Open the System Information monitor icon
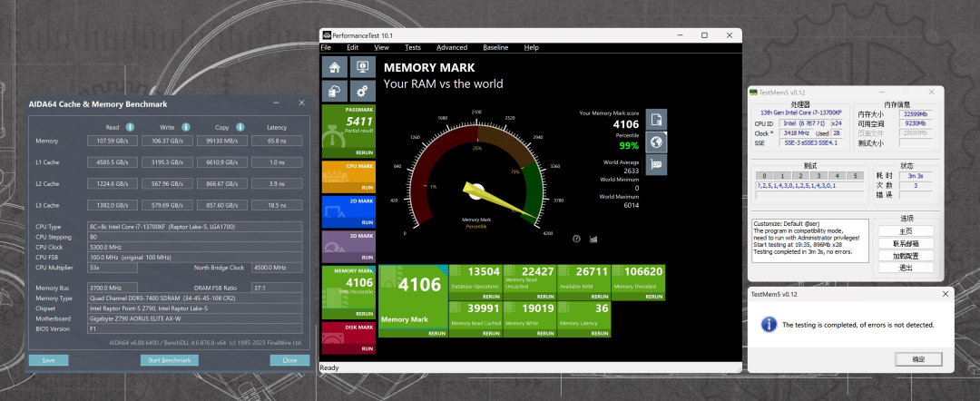Image resolution: width=980 pixels, height=401 pixels. tap(362, 67)
